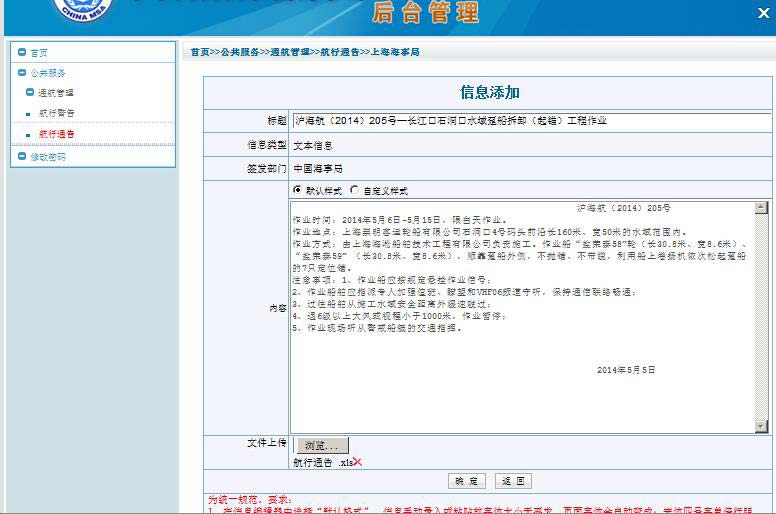Collapse the 首页 sidebar icon
This screenshot has height=514, width=776.
click(x=22, y=52)
